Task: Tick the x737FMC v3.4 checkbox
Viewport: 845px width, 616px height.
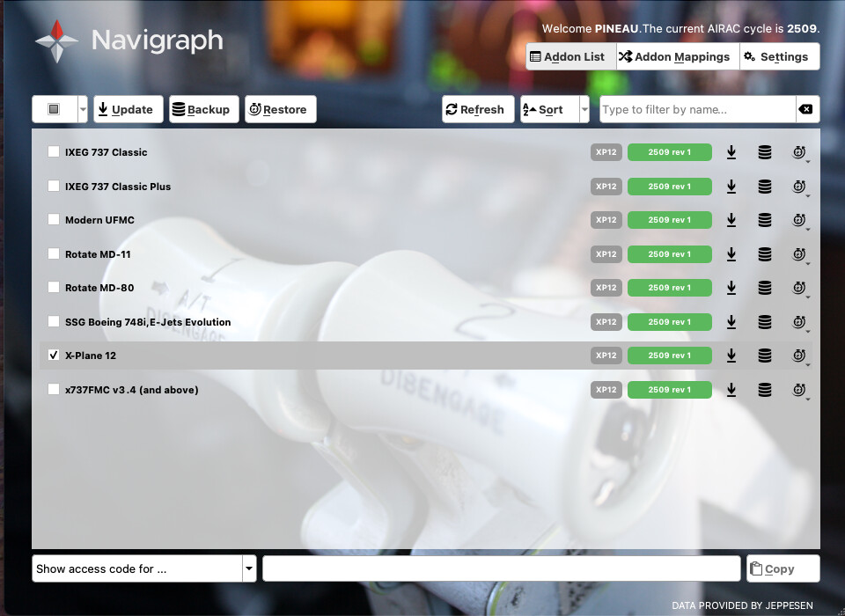Action: click(x=54, y=389)
